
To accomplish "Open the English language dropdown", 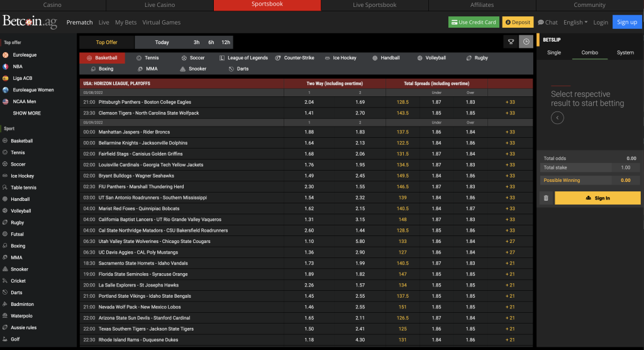I will (x=575, y=22).
